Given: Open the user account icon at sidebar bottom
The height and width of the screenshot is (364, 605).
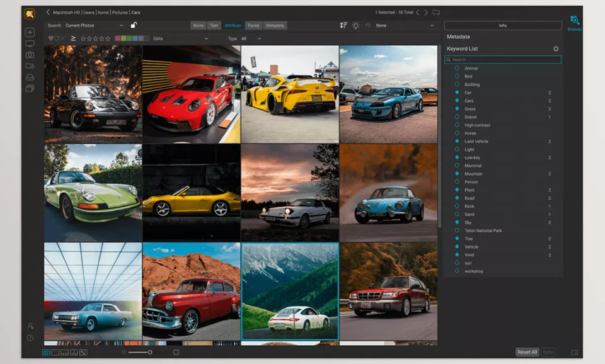Looking at the screenshot, I should pyautogui.click(x=30, y=326).
